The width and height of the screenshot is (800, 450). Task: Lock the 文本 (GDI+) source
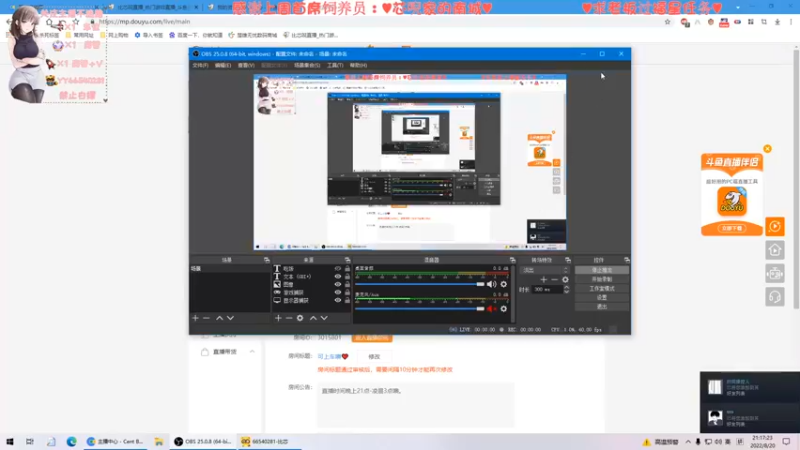tap(347, 277)
